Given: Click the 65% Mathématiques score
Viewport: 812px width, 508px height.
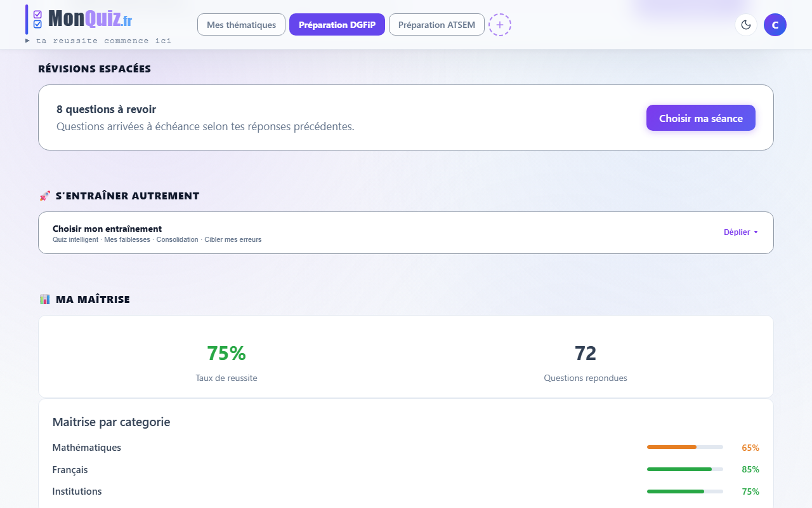Looking at the screenshot, I should pos(750,448).
